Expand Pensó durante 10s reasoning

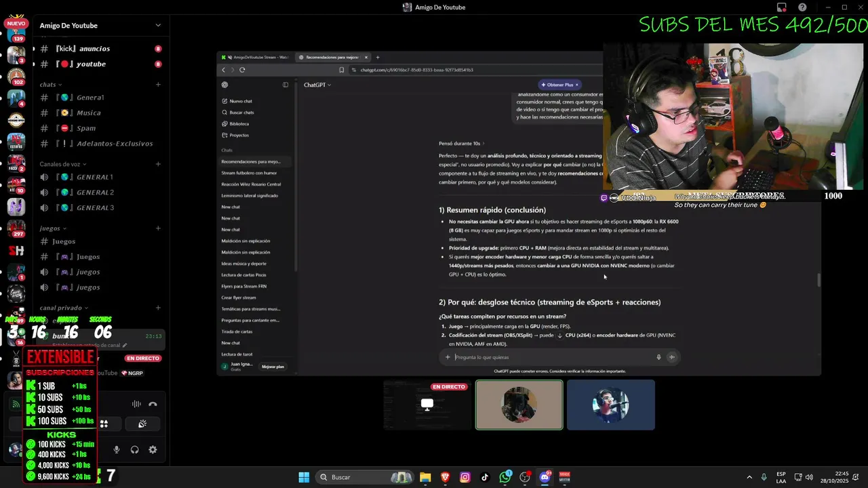point(461,144)
